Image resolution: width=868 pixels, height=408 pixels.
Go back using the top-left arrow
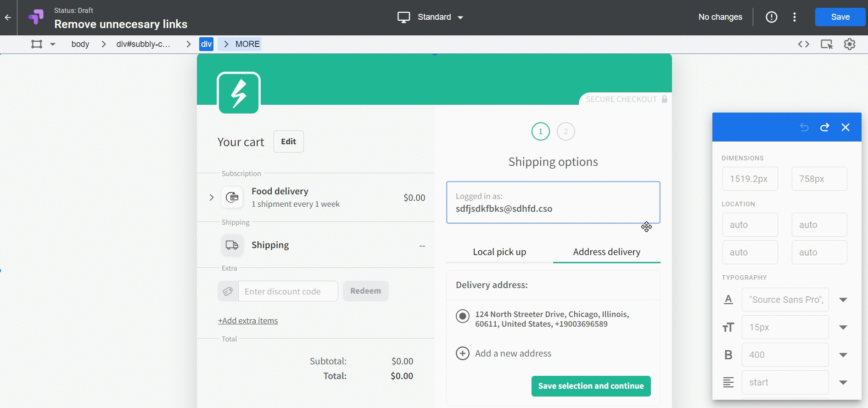[x=8, y=17]
